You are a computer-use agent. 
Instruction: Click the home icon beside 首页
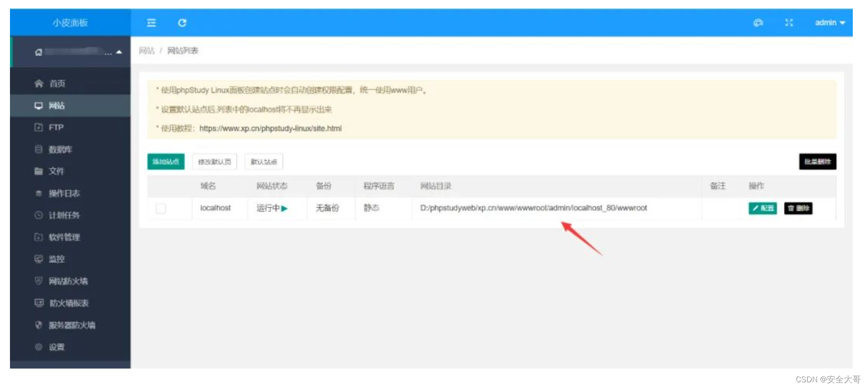click(x=39, y=83)
